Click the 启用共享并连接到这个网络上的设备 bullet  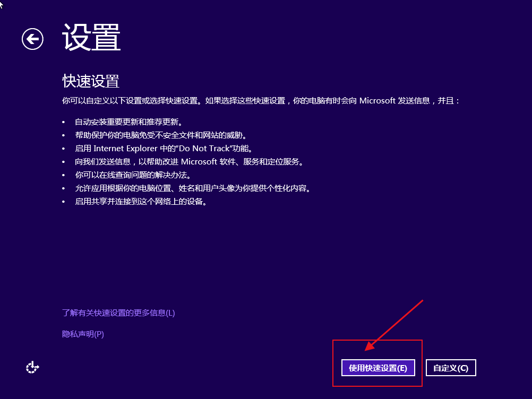(x=141, y=202)
